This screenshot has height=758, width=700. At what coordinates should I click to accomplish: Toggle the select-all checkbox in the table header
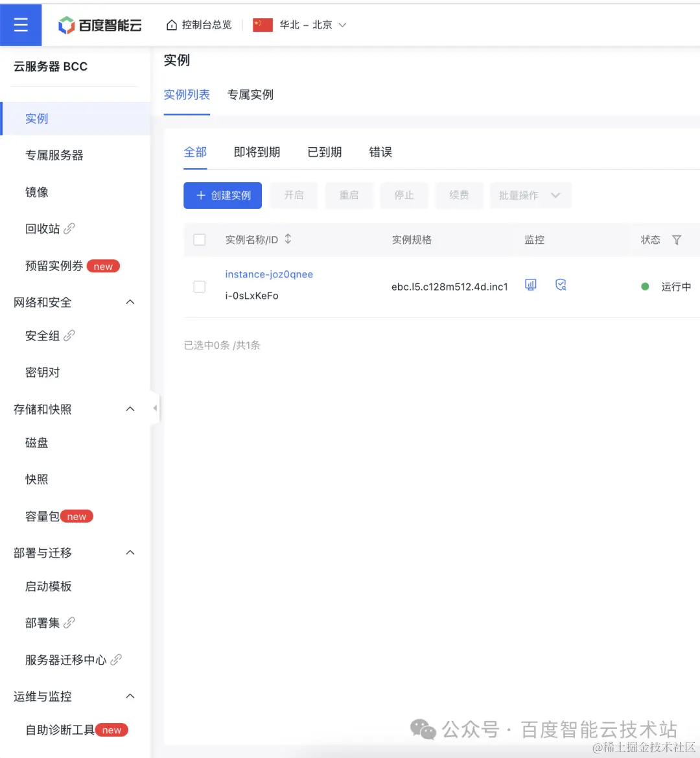199,239
